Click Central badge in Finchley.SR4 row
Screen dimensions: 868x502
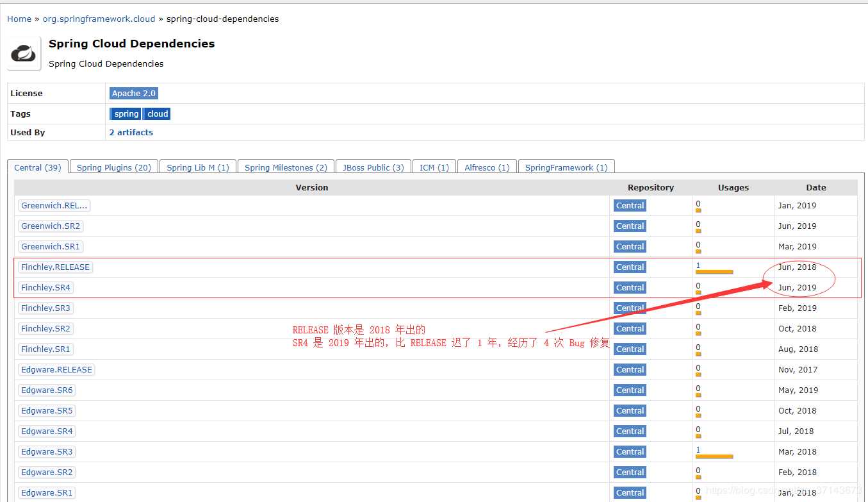[630, 288]
